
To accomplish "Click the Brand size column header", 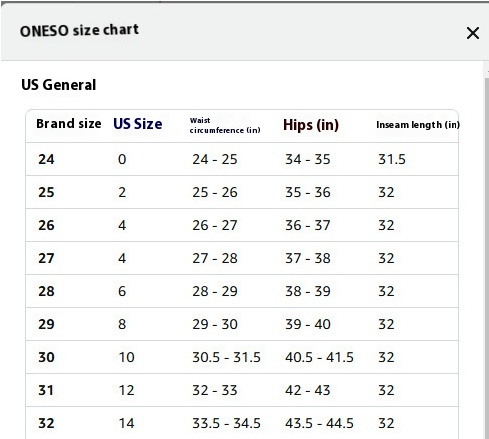I will tap(69, 124).
